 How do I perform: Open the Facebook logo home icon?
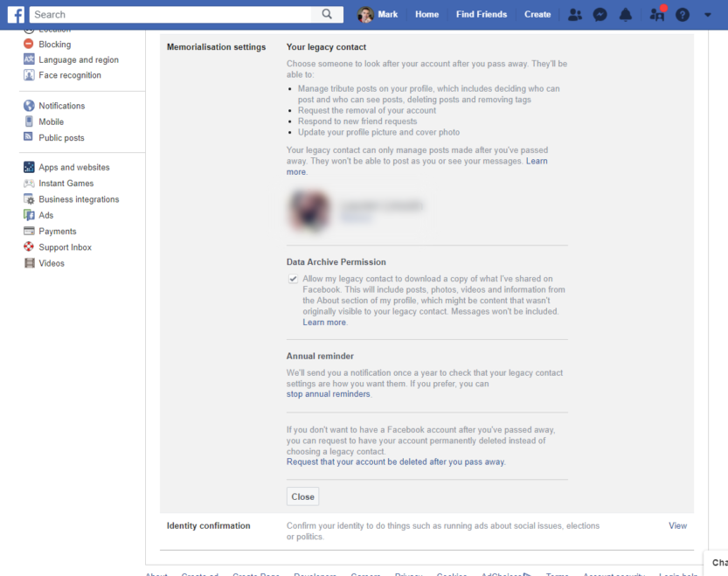tap(16, 15)
